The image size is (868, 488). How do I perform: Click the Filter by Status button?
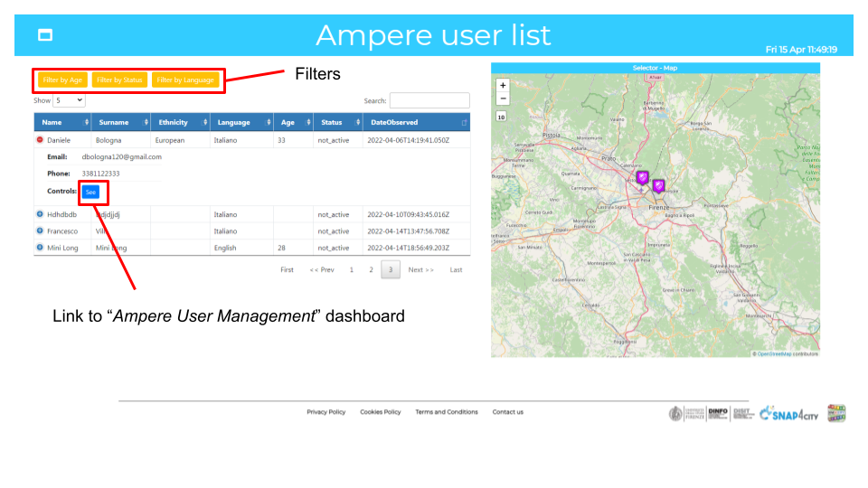click(119, 80)
